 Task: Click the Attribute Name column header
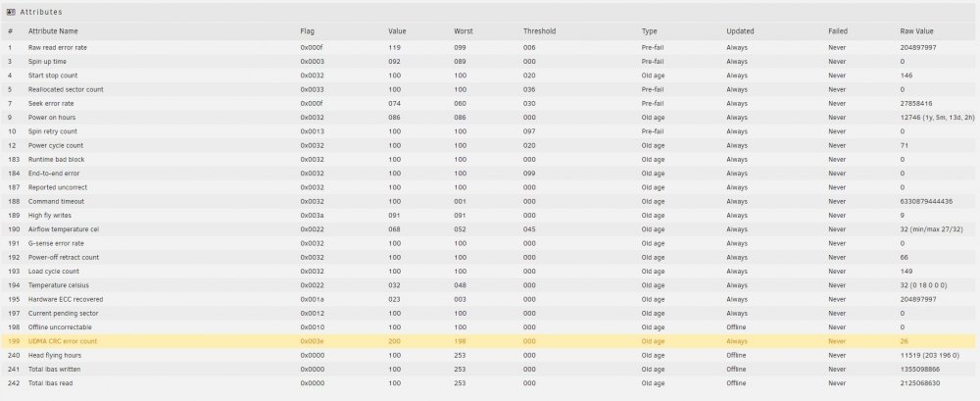pyautogui.click(x=53, y=31)
